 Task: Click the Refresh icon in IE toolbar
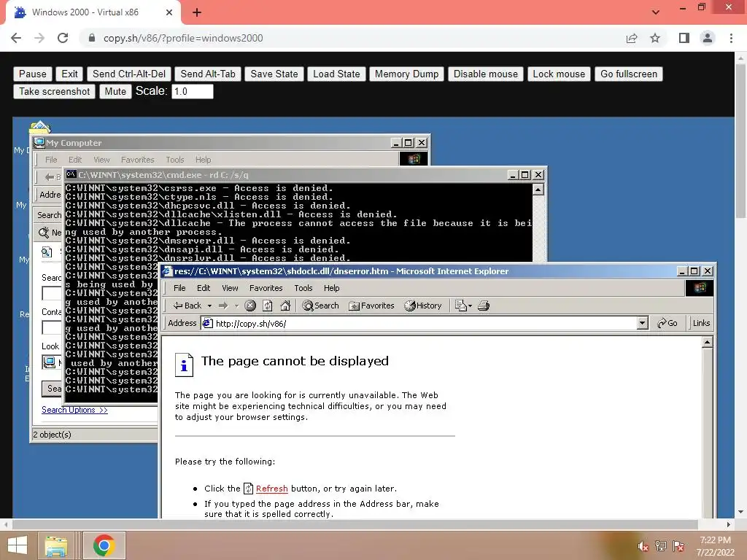click(x=268, y=306)
